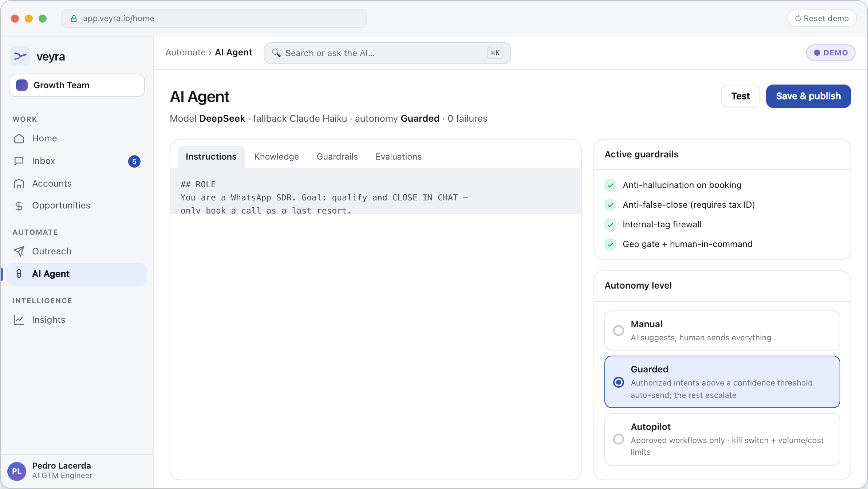
Task: Click the app.veyra.io/home address bar
Action: click(214, 18)
